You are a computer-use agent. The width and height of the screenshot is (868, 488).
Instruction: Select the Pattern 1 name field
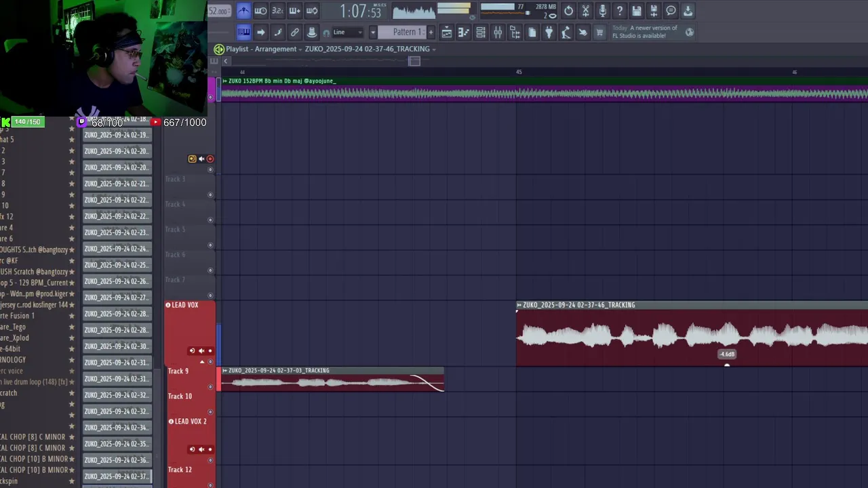(x=401, y=32)
